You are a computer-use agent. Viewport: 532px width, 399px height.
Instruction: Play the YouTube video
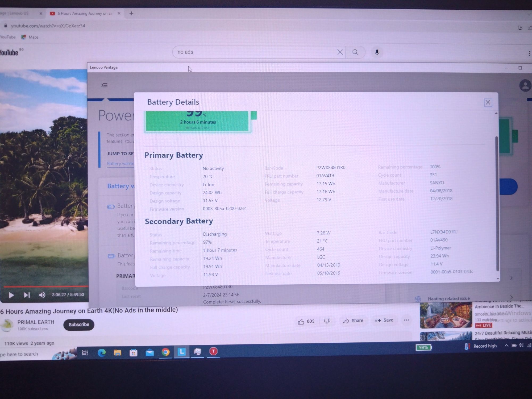pyautogui.click(x=11, y=295)
